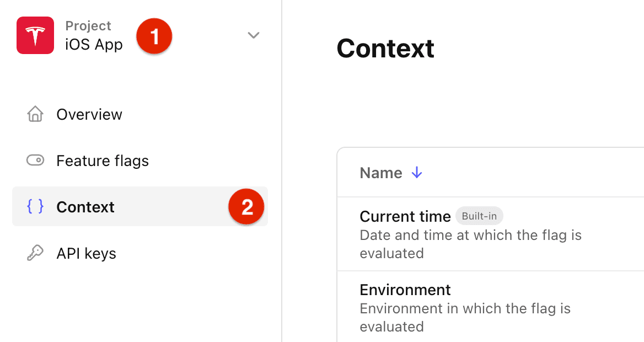
Task: Click the Built-in badge label
Action: coord(479,216)
